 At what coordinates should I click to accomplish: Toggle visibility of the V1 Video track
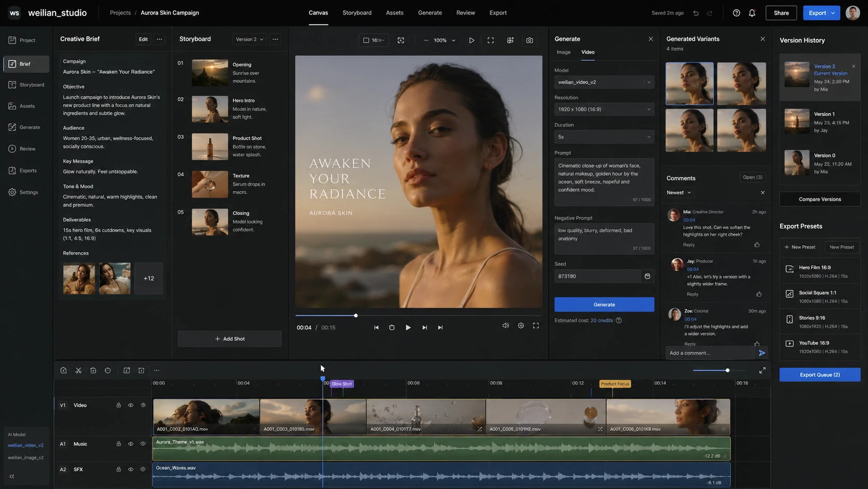tap(131, 405)
